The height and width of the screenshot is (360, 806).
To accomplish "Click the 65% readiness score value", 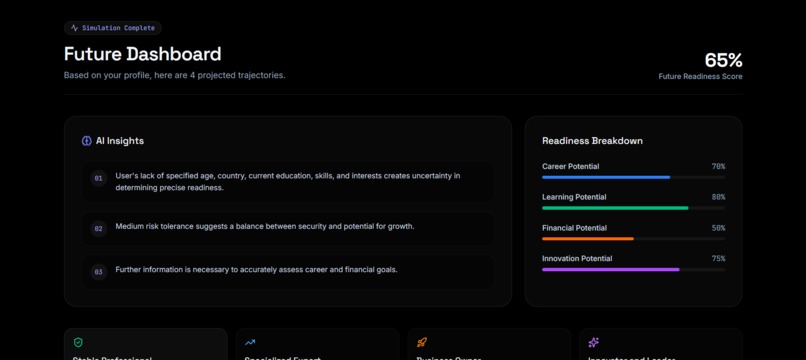I will [723, 61].
